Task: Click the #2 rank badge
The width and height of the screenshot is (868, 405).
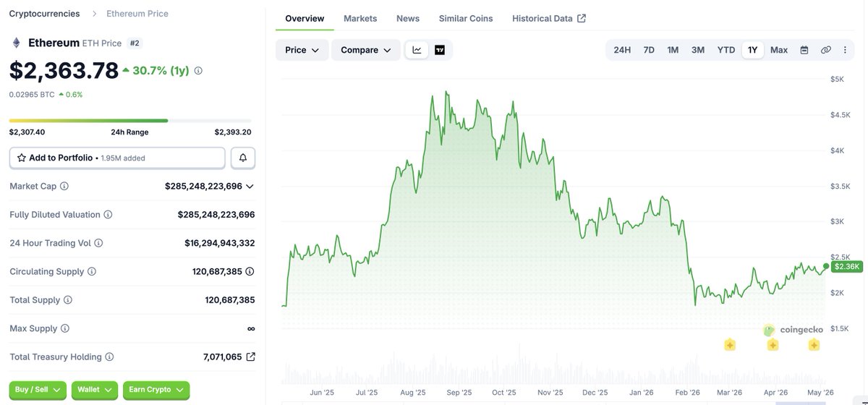Action: 135,43
